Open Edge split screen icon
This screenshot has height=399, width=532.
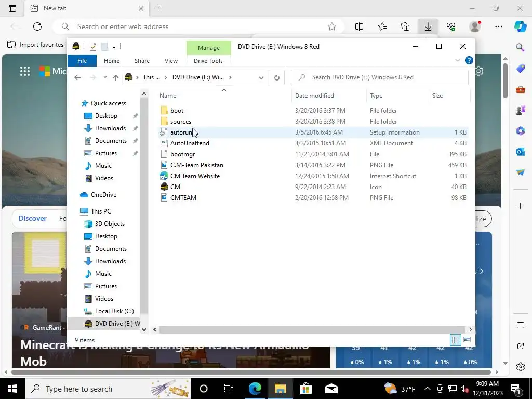(359, 26)
